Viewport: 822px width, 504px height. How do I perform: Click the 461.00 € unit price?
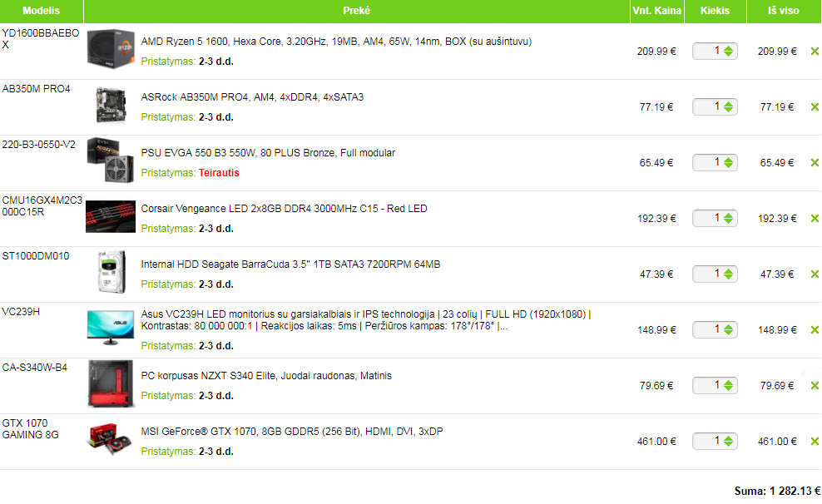pyautogui.click(x=657, y=442)
